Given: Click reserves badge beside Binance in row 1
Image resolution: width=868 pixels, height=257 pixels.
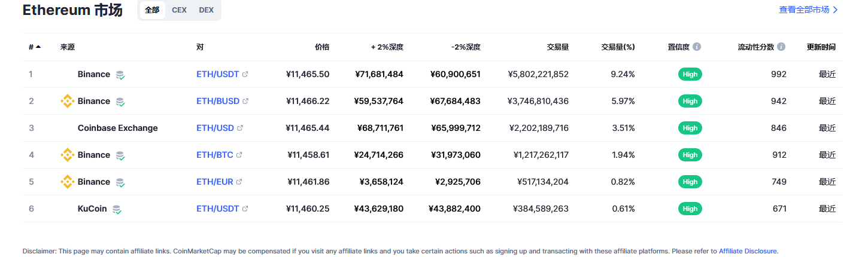Looking at the screenshot, I should pos(120,75).
